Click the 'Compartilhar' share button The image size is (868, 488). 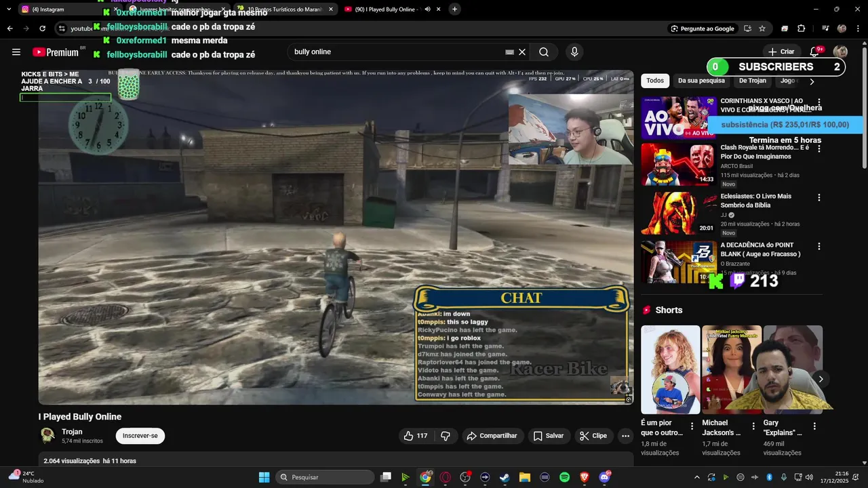492,436
